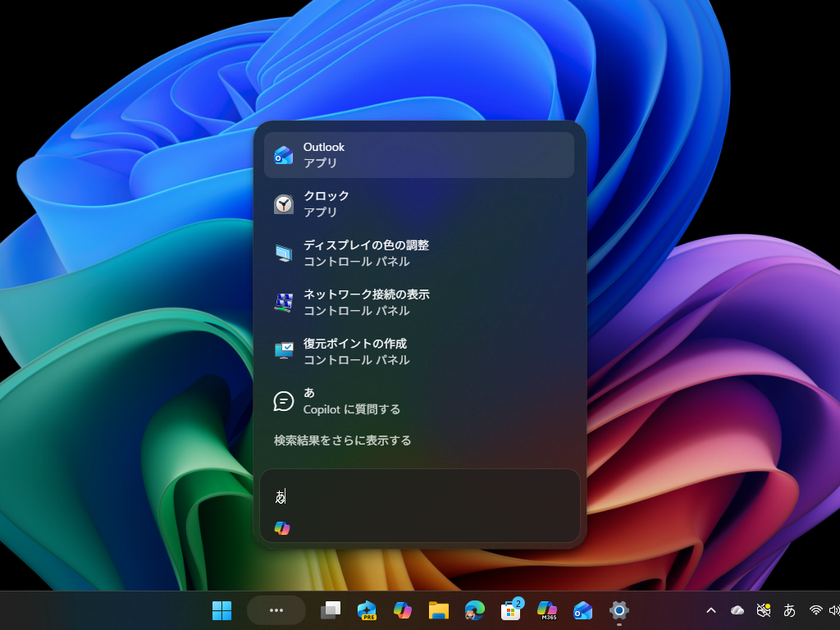Open Microsoft Store showing the notification badge

(x=511, y=610)
